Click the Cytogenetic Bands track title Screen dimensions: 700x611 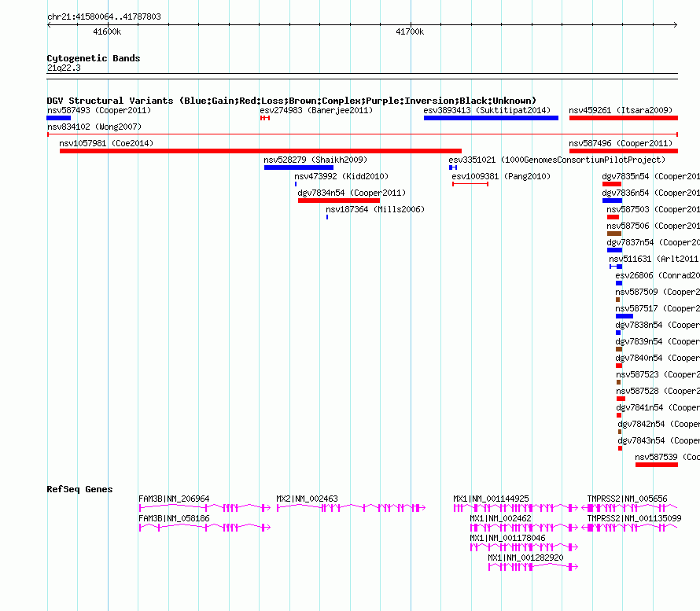coord(94,58)
